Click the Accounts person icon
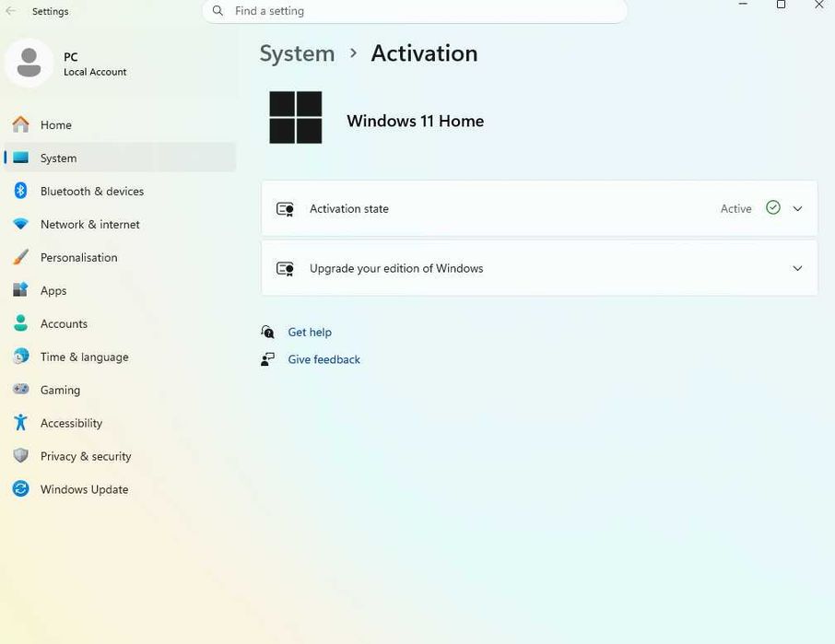The height and width of the screenshot is (644, 835). coord(21,323)
